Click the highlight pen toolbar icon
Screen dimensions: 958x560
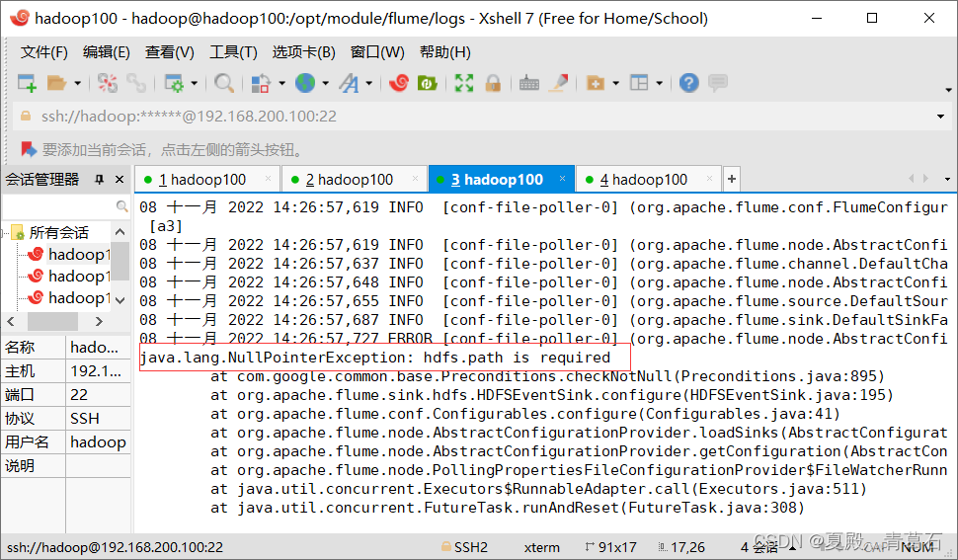[558, 83]
